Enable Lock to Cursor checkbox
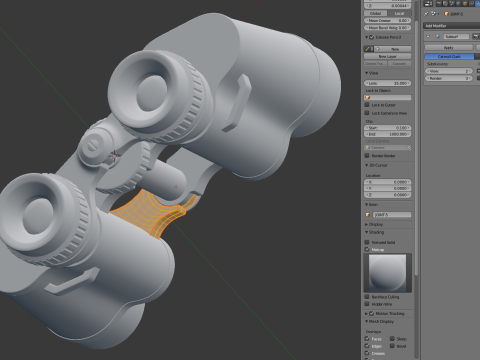This screenshot has height=360, width=480. click(367, 105)
